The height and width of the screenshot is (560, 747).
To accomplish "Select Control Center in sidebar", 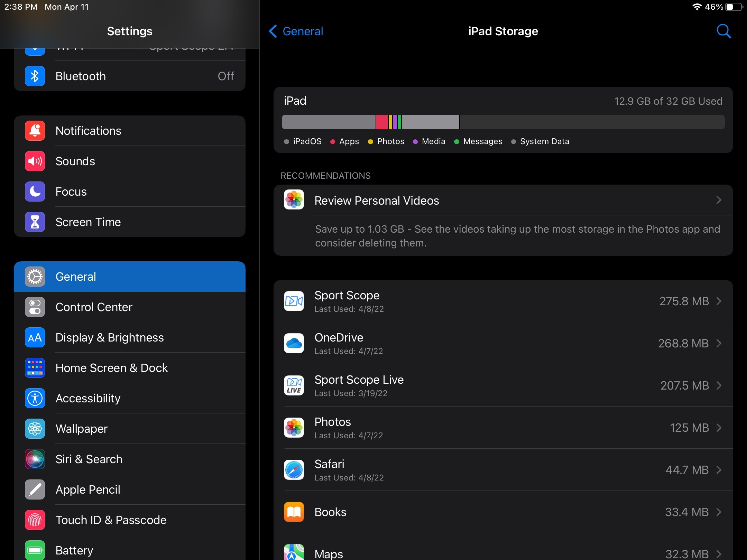I will pos(130,307).
